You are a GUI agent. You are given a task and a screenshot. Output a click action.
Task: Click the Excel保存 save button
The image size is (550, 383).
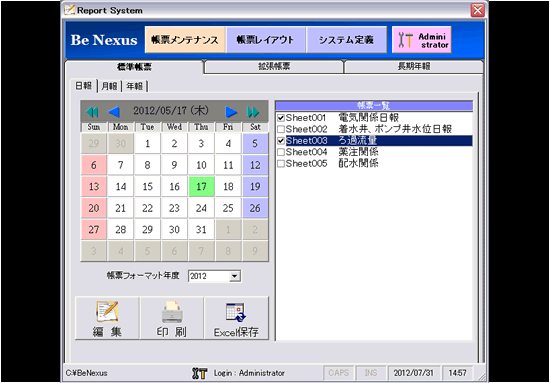(x=236, y=318)
